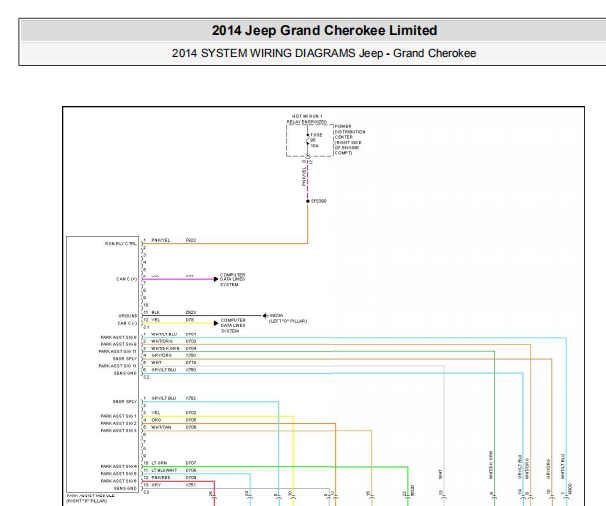Click the 'WHT/TAN' wire label

[161, 427]
